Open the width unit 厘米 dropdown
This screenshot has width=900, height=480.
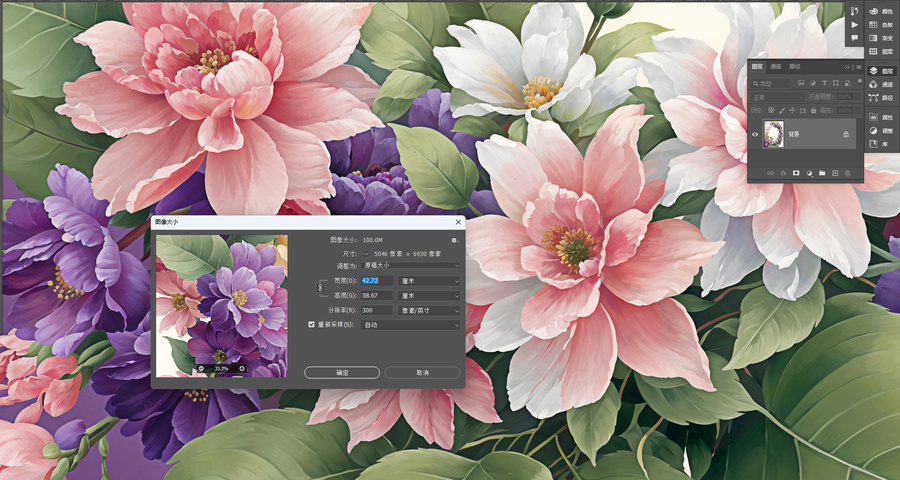[x=429, y=281]
